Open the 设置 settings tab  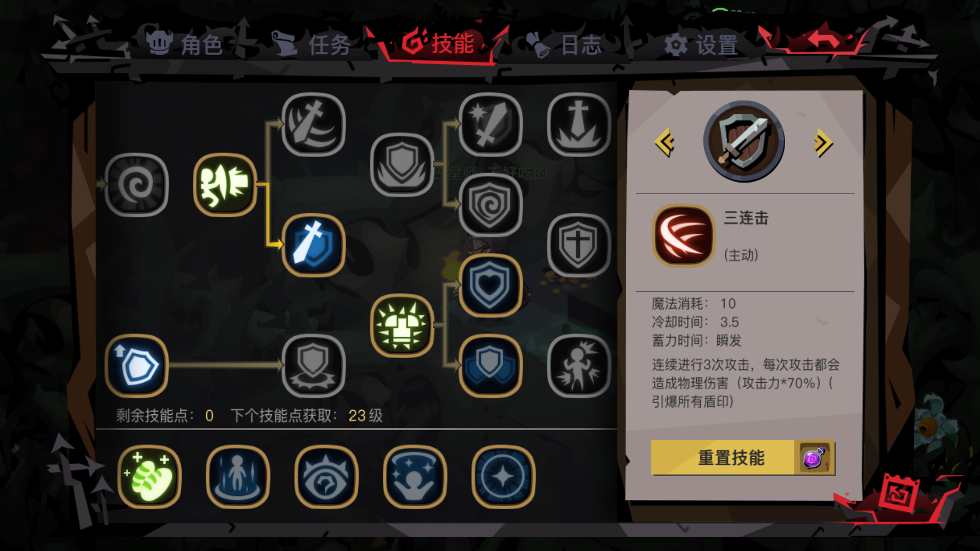[x=701, y=45]
